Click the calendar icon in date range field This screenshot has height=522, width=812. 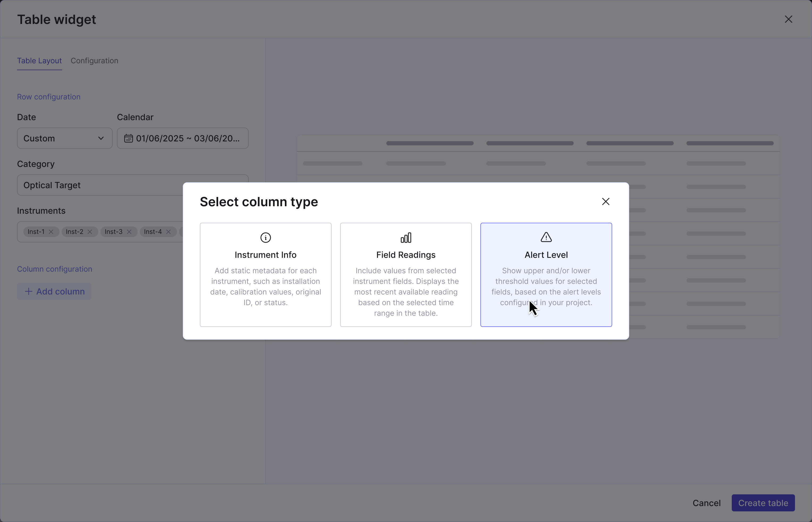pos(128,138)
